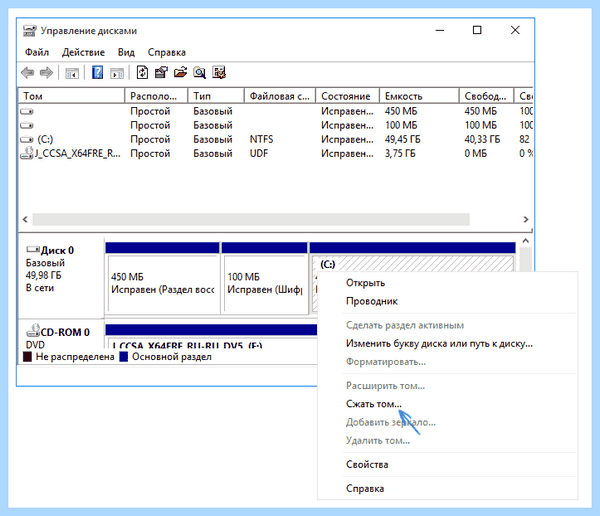Viewport: 600px width, 516px height.
Task: Click the Disk Management title bar icon
Action: [x=29, y=31]
